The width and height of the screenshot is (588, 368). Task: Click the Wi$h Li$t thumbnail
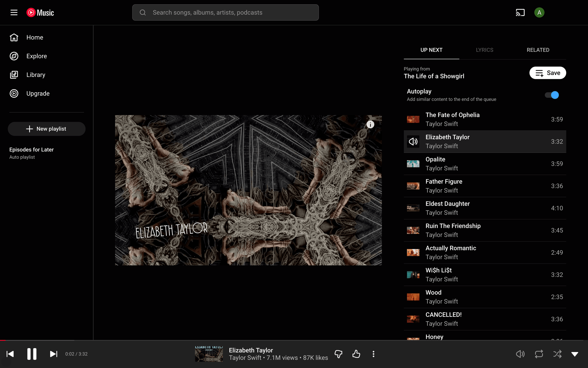(413, 275)
